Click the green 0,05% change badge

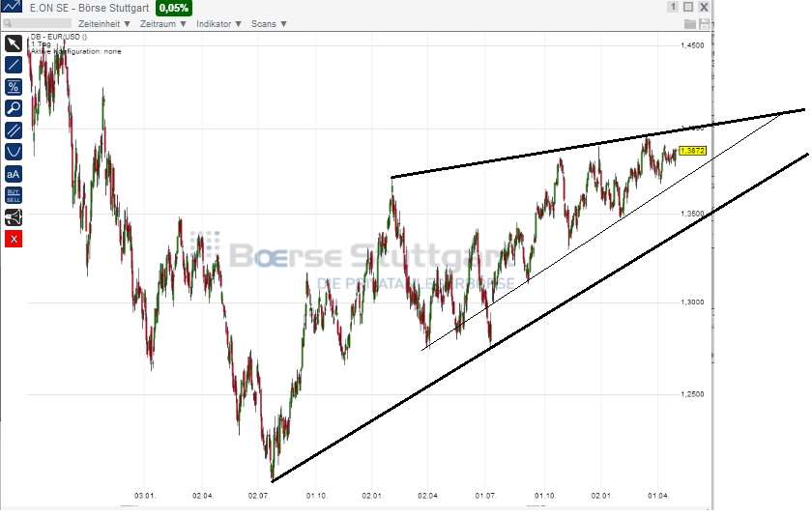coord(173,8)
